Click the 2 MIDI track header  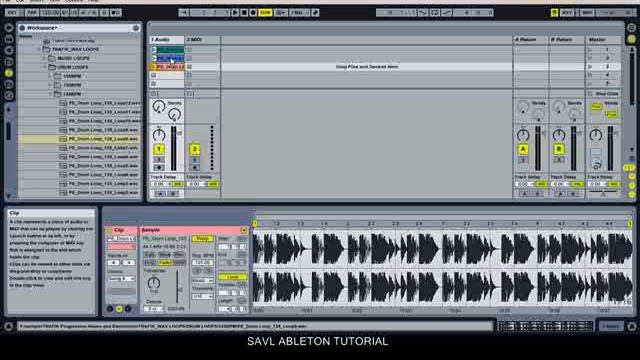click(202, 40)
